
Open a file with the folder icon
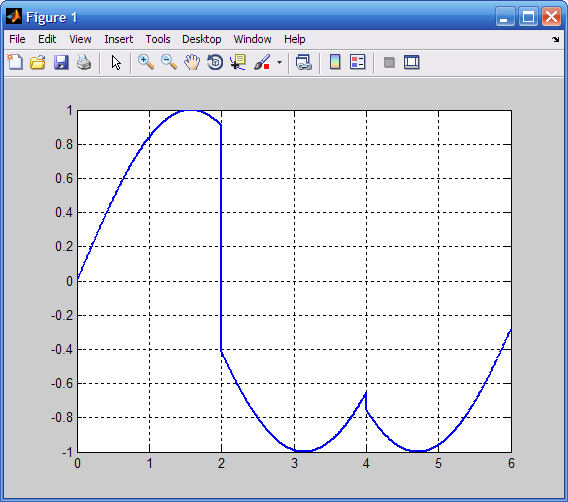(x=38, y=62)
